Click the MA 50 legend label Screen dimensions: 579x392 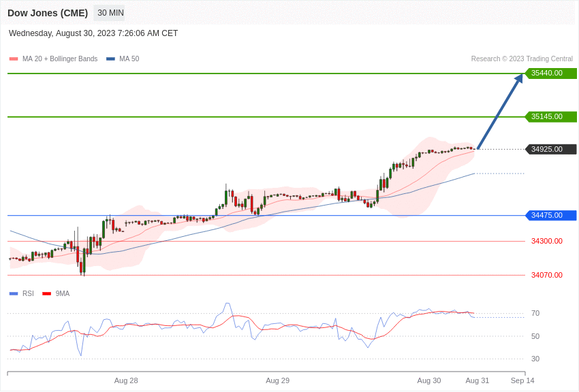[x=129, y=59]
